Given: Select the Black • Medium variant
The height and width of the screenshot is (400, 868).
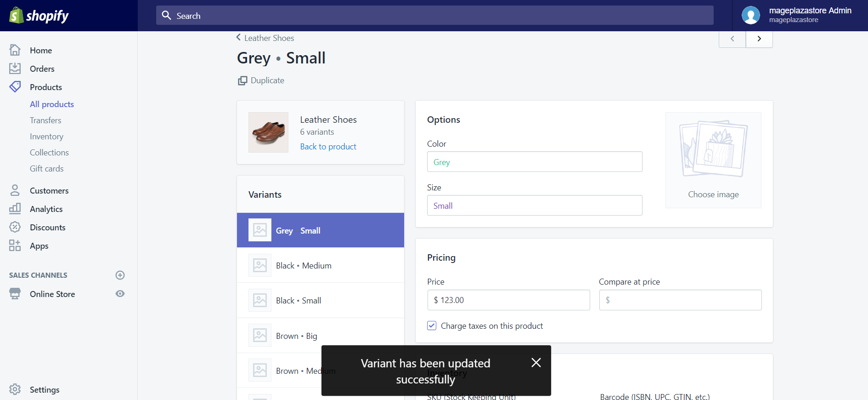Looking at the screenshot, I should (x=321, y=265).
